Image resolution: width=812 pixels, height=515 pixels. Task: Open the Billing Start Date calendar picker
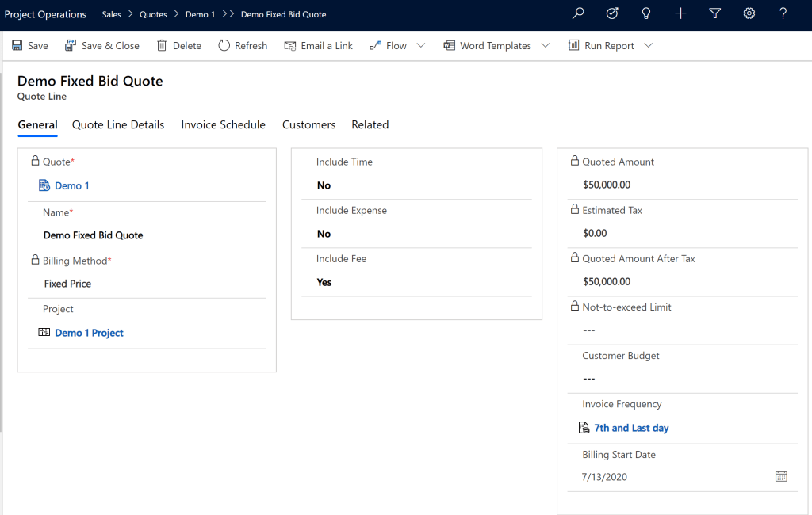coord(781,476)
